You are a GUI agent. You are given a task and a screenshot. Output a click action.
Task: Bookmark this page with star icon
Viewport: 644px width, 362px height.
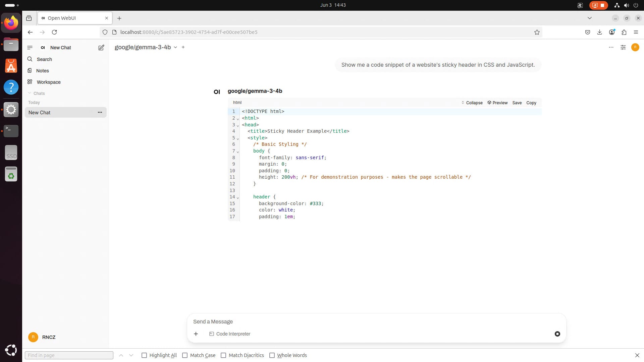coord(537,32)
